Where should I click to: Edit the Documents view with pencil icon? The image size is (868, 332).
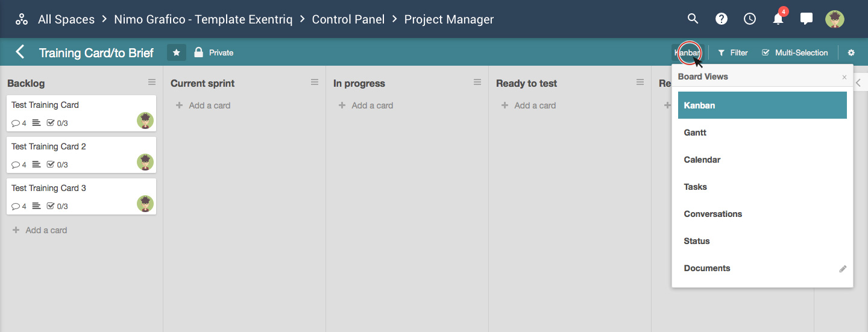(843, 269)
